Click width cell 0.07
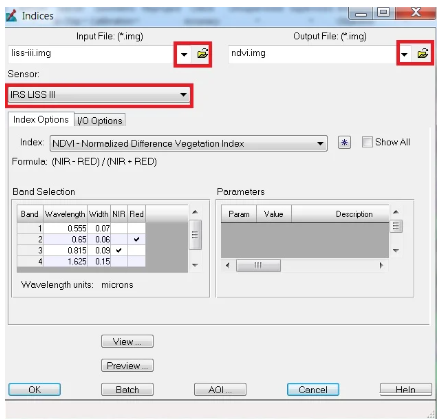The image size is (441, 419). click(99, 228)
